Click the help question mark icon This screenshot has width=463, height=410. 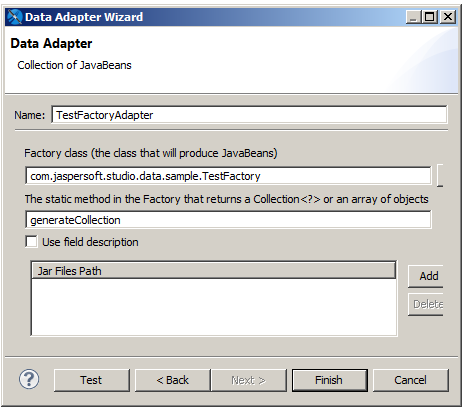[29, 379]
